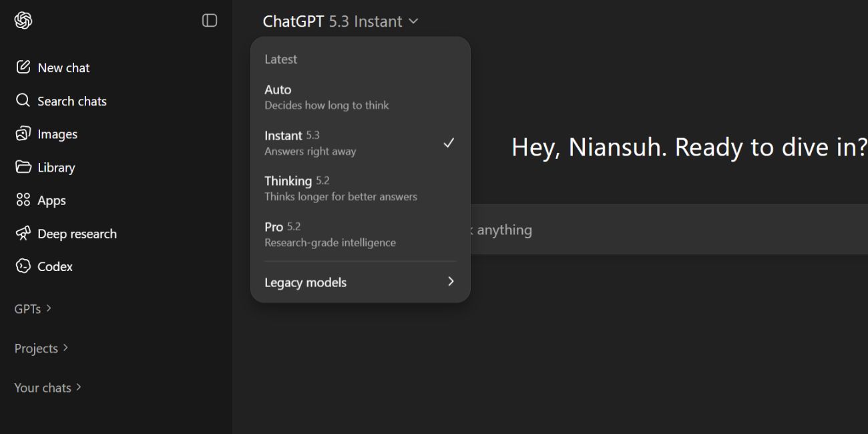Open Apps via the grid icon
Screen dimensions: 868x434
pyautogui.click(x=23, y=200)
